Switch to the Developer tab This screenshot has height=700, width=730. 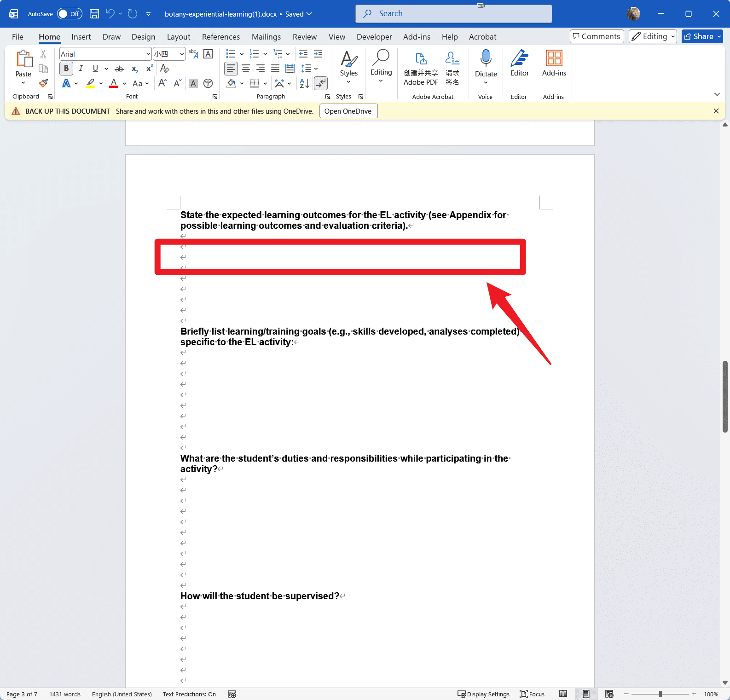click(374, 37)
